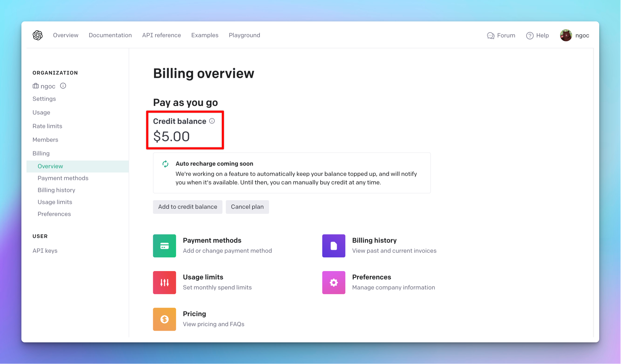Collapse the Billing section in sidebar
The width and height of the screenshot is (621, 364).
click(41, 153)
